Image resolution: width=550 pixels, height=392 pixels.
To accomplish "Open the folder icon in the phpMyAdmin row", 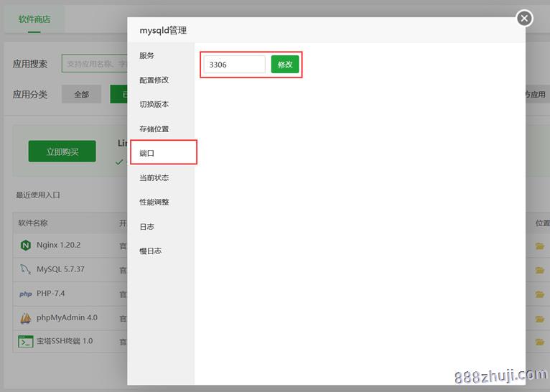I will pyautogui.click(x=540, y=319).
